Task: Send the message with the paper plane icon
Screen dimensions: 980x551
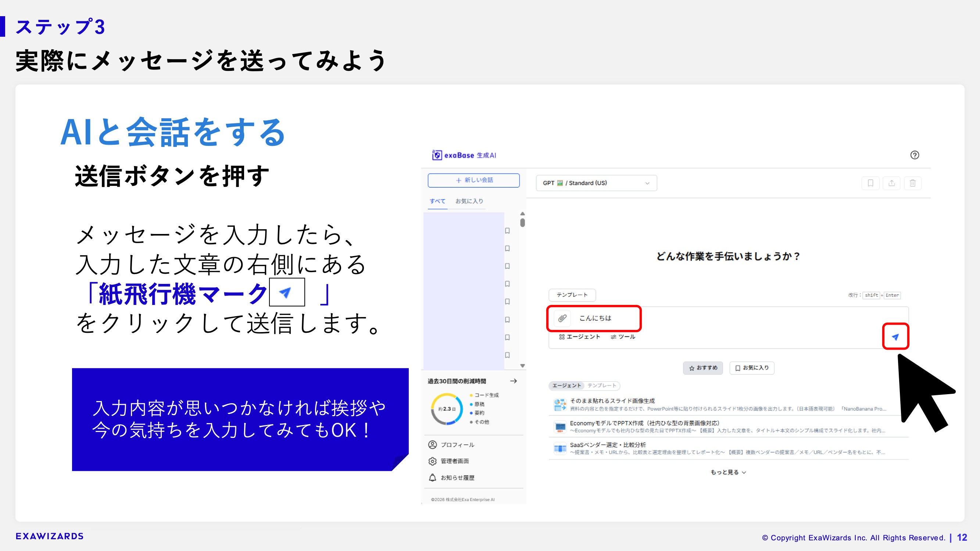Action: tap(895, 336)
